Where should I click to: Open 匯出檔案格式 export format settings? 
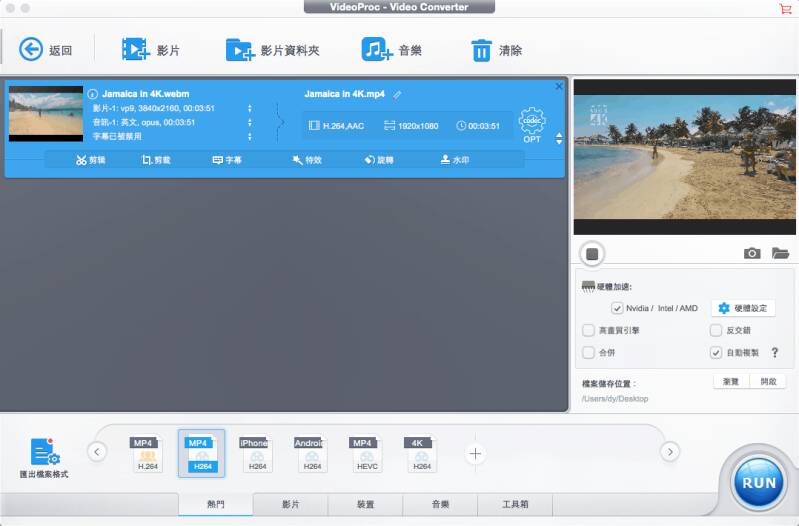tap(44, 457)
